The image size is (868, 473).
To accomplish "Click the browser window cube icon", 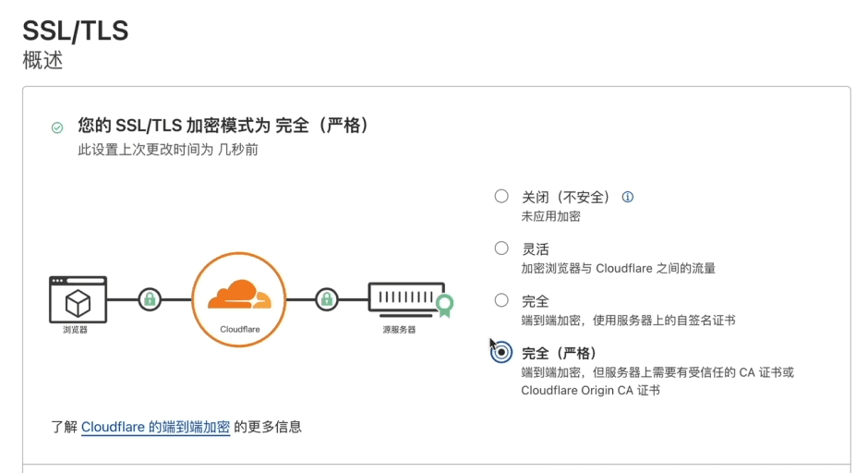I will click(x=78, y=299).
